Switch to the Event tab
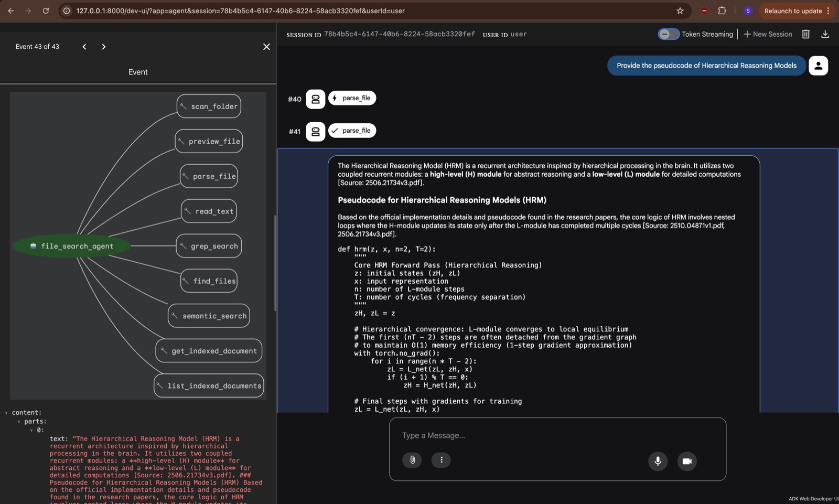Viewport: 839px width, 504px height. pyautogui.click(x=138, y=72)
